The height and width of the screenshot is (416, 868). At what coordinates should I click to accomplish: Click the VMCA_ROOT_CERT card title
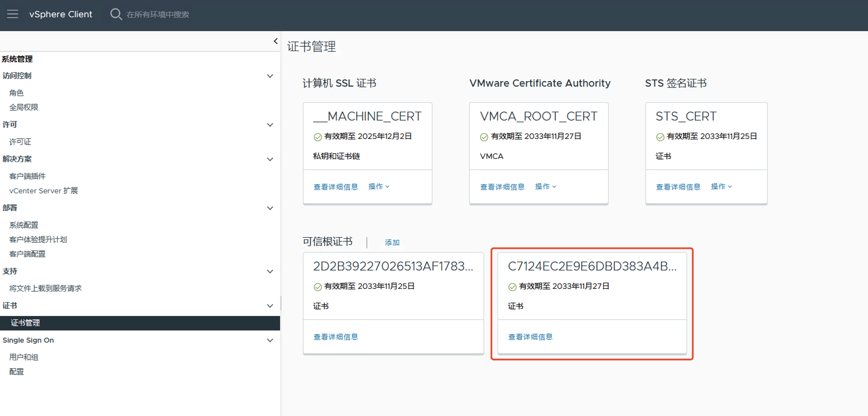[539, 116]
